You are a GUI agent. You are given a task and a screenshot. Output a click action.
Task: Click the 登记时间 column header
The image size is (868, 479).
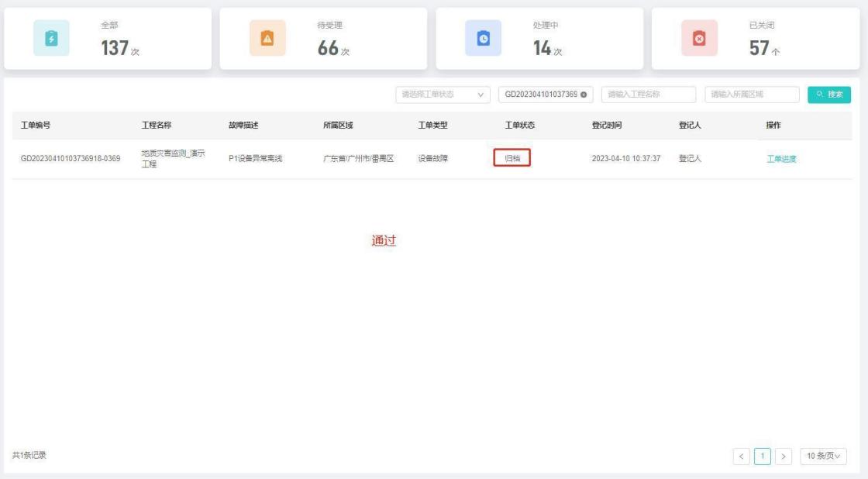(607, 126)
